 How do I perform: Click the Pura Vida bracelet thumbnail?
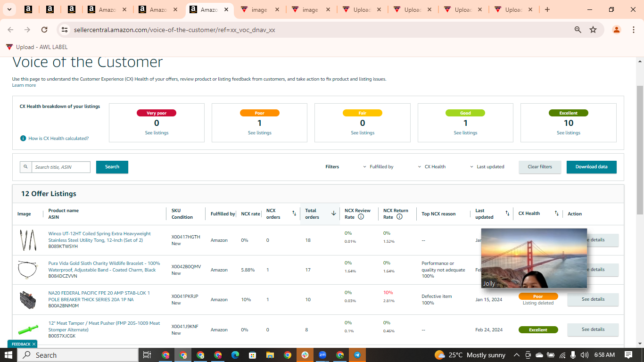click(28, 270)
